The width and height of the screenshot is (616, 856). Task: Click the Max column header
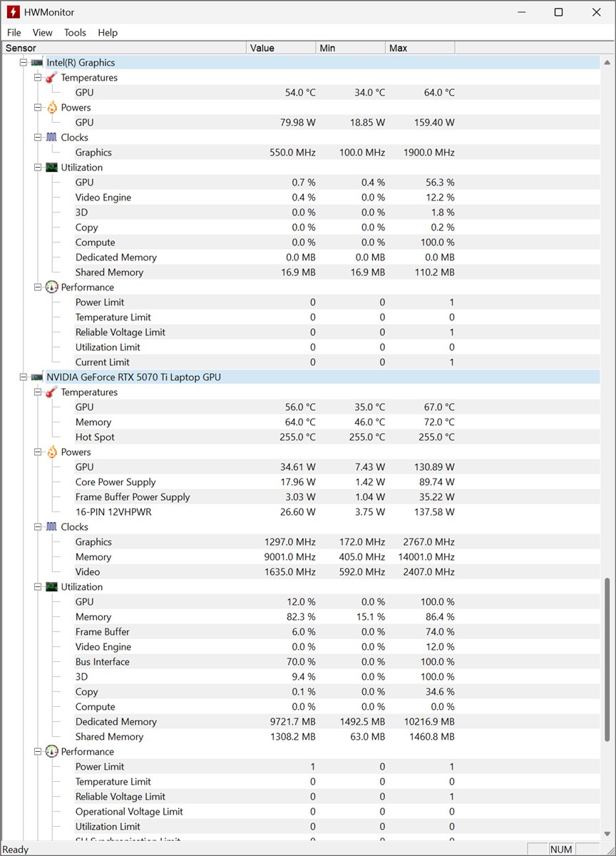[x=420, y=48]
